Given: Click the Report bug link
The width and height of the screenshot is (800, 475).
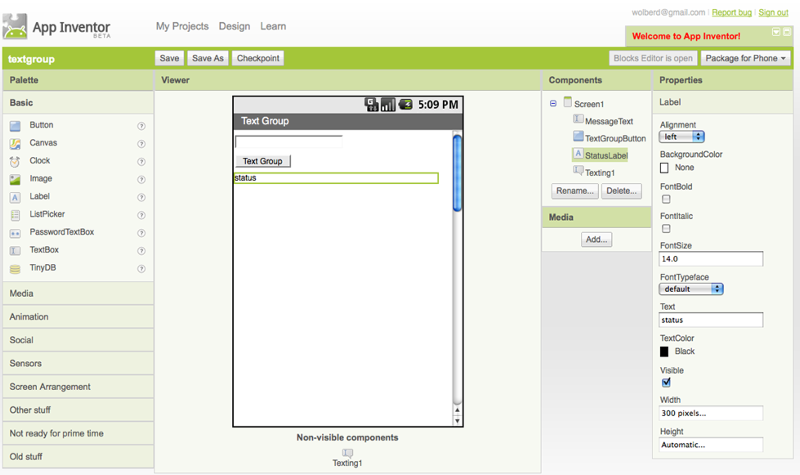Looking at the screenshot, I should click(732, 12).
